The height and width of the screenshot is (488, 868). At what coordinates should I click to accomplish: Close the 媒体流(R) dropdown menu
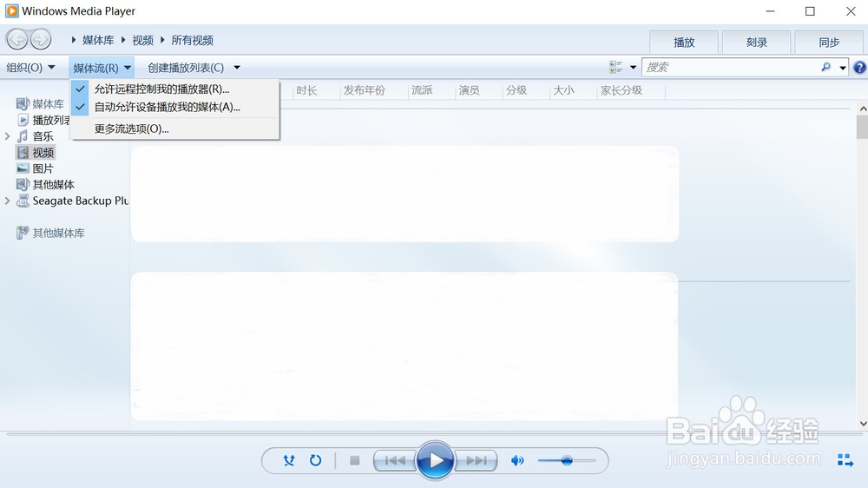102,68
